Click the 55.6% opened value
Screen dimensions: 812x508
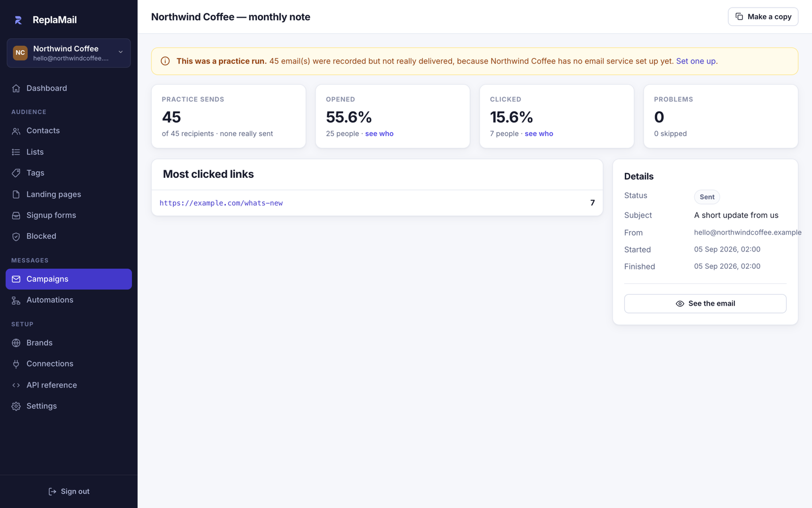[349, 117]
